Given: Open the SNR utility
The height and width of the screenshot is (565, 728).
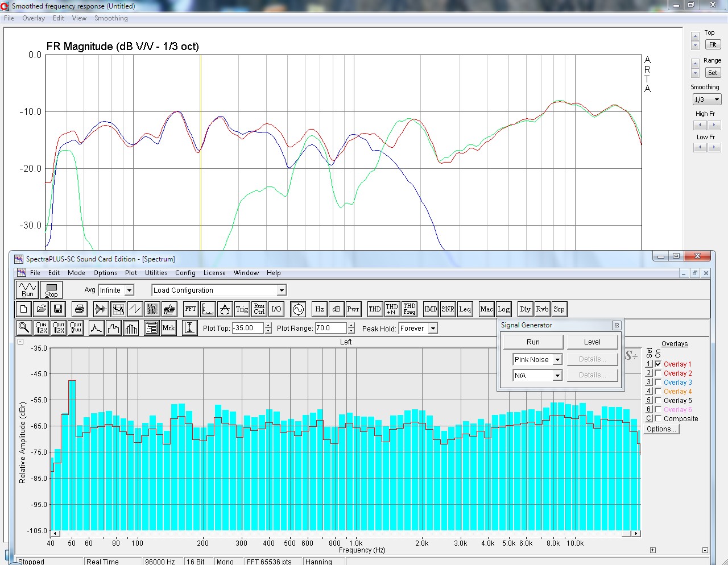Looking at the screenshot, I should coord(448,309).
